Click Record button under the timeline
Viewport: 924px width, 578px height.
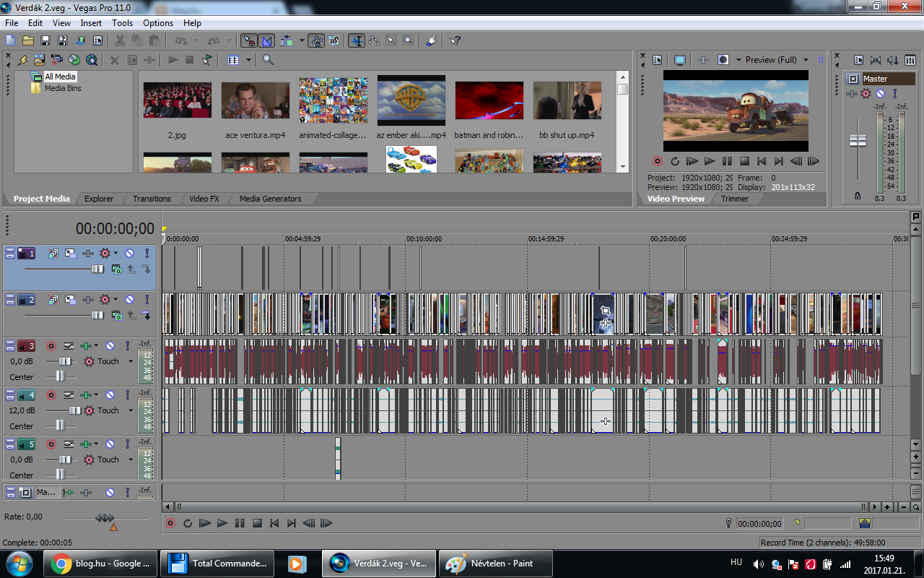(170, 523)
